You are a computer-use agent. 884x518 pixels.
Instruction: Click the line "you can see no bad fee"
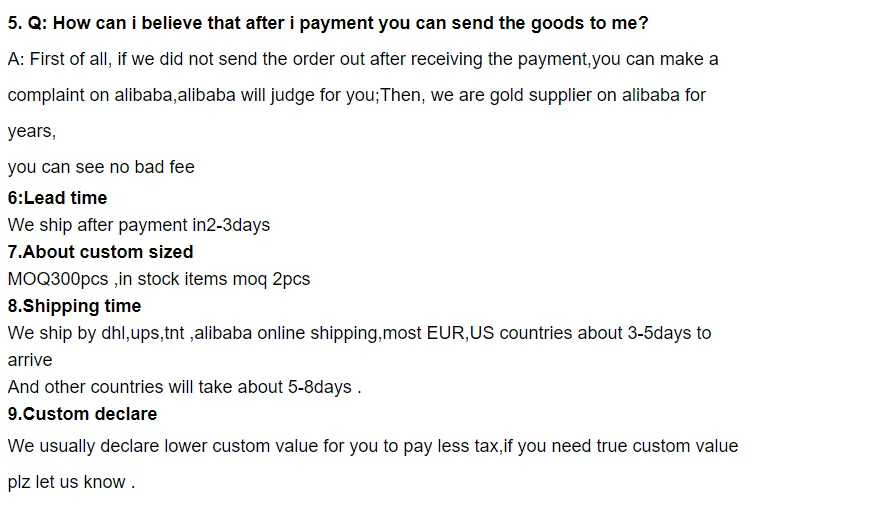click(101, 167)
